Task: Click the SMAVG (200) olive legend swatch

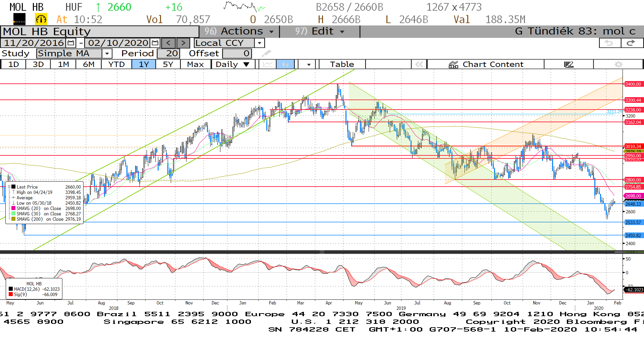Action: point(13,219)
